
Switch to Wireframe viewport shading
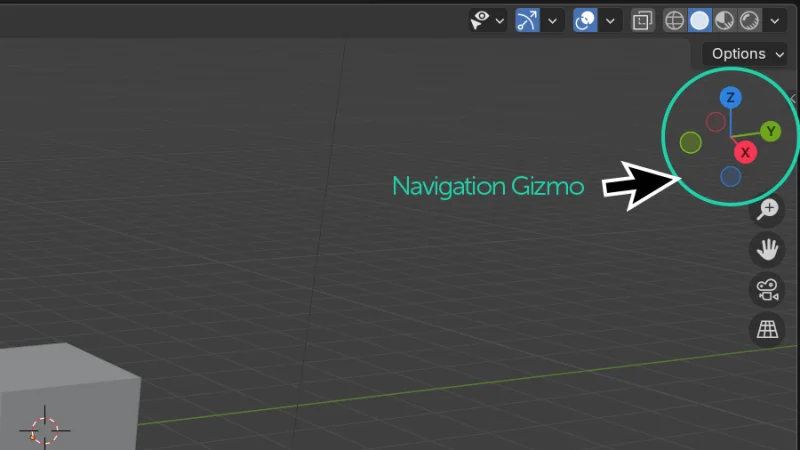pos(674,20)
